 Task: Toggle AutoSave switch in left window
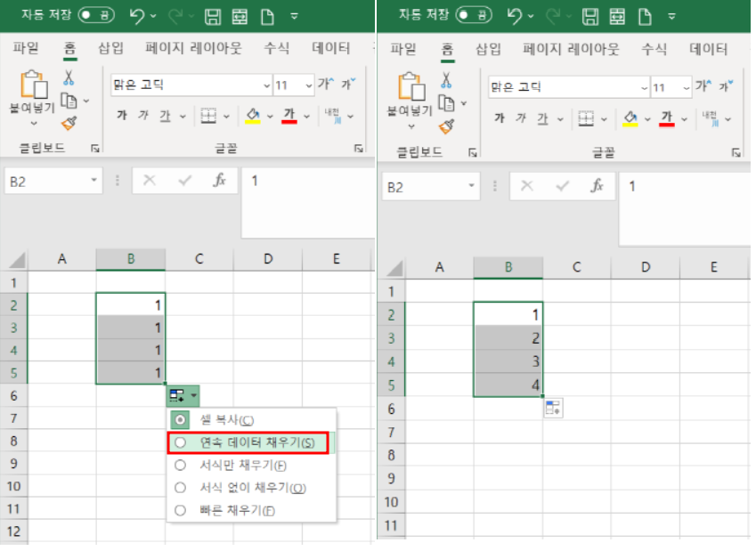coord(96,15)
